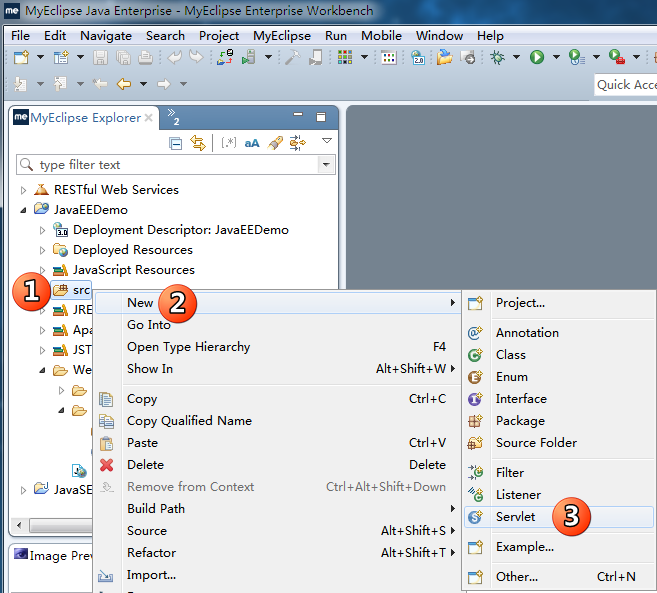
Task: Toggle Link with Editor icon
Action: [x=198, y=143]
